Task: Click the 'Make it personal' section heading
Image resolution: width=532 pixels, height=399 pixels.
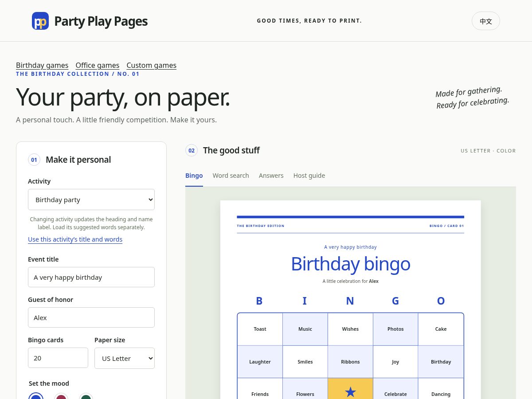Action: pos(78,160)
